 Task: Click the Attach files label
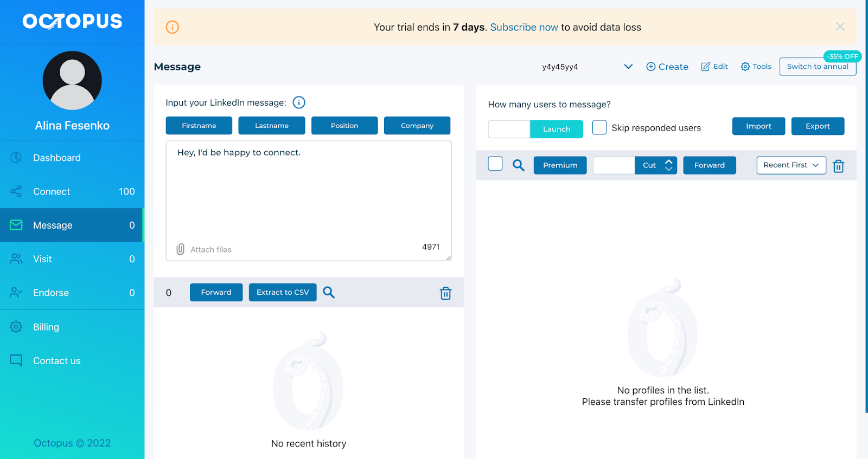pos(211,250)
